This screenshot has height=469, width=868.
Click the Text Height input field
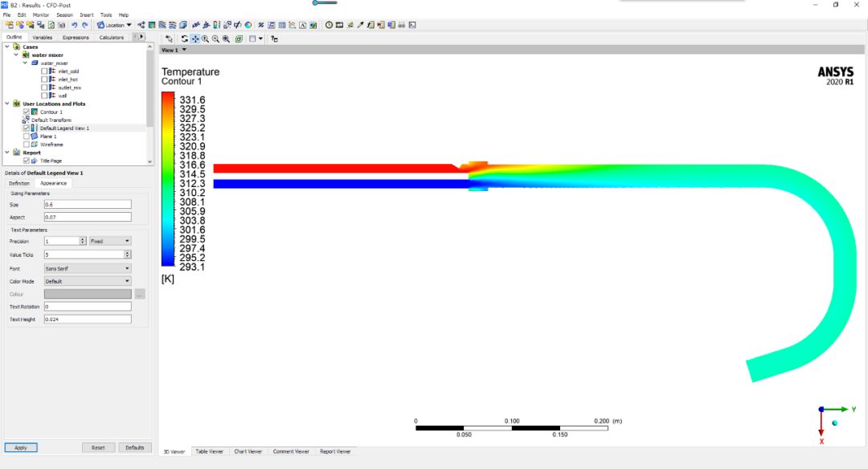[x=88, y=319]
